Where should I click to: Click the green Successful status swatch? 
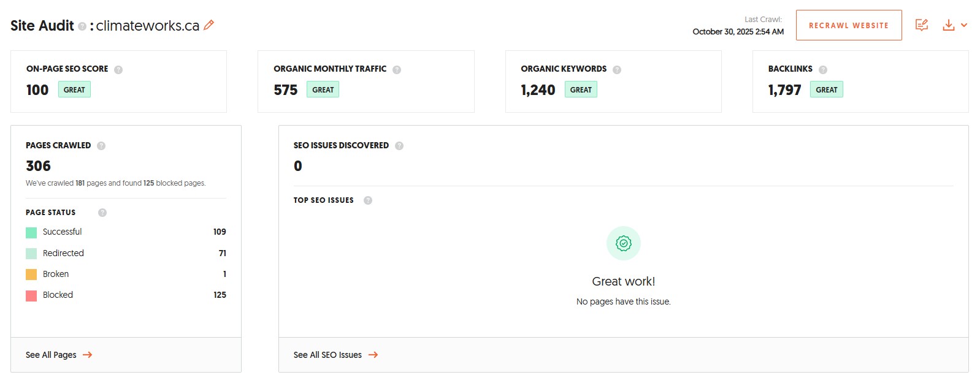pos(31,232)
